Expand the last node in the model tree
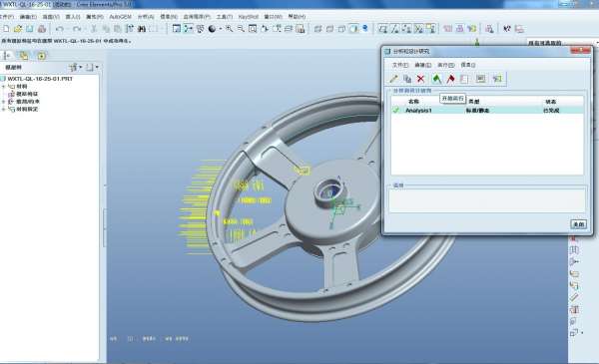This screenshot has width=599, height=364. pyautogui.click(x=3, y=109)
